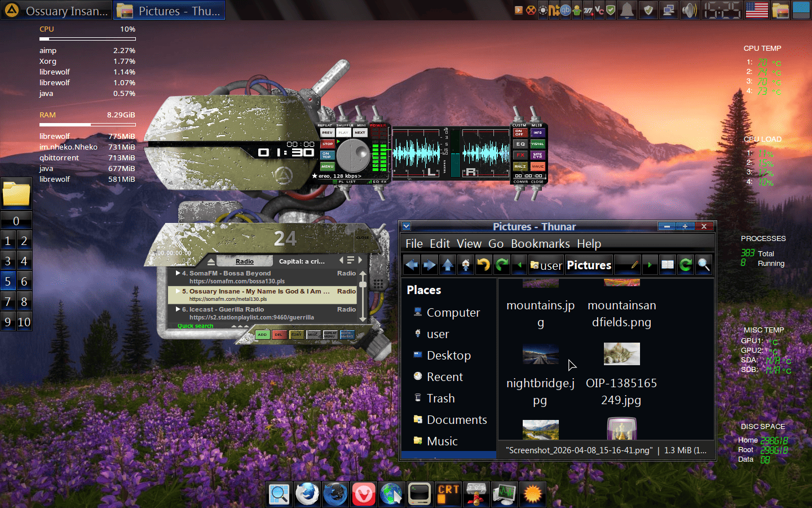Toggle the FX effects button in AIMP

click(520, 155)
